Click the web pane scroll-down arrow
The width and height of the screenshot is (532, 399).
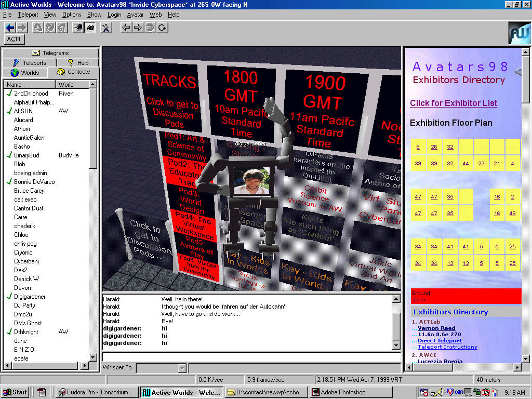(525, 358)
